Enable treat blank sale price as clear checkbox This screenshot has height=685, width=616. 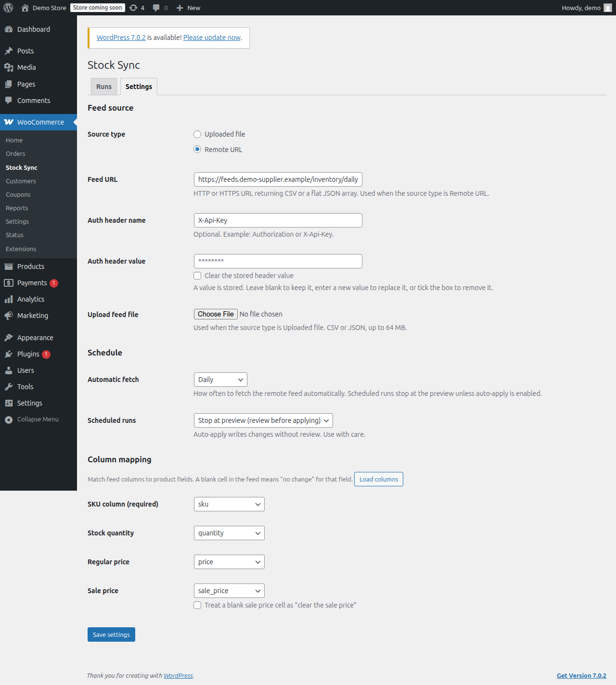click(197, 605)
